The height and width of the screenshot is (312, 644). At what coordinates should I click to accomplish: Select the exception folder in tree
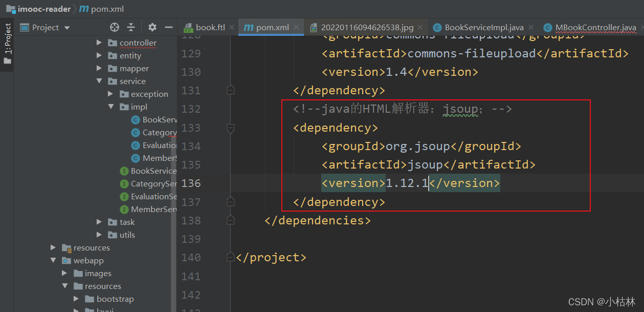pos(149,94)
